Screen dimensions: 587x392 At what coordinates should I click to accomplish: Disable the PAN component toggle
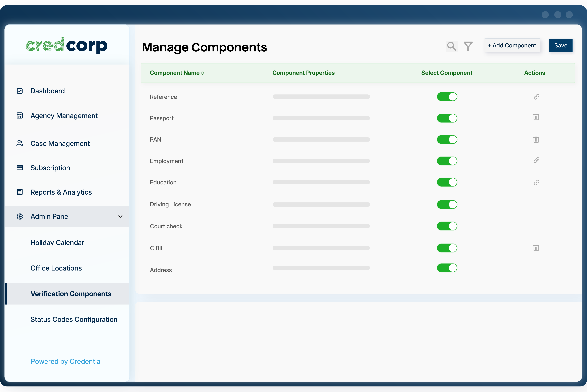(x=447, y=140)
